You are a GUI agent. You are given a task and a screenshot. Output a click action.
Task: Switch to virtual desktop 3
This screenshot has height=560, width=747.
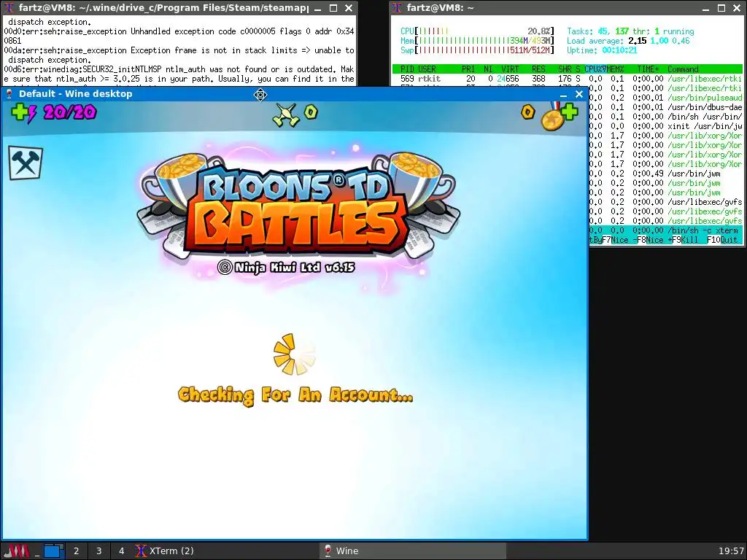pos(99,551)
